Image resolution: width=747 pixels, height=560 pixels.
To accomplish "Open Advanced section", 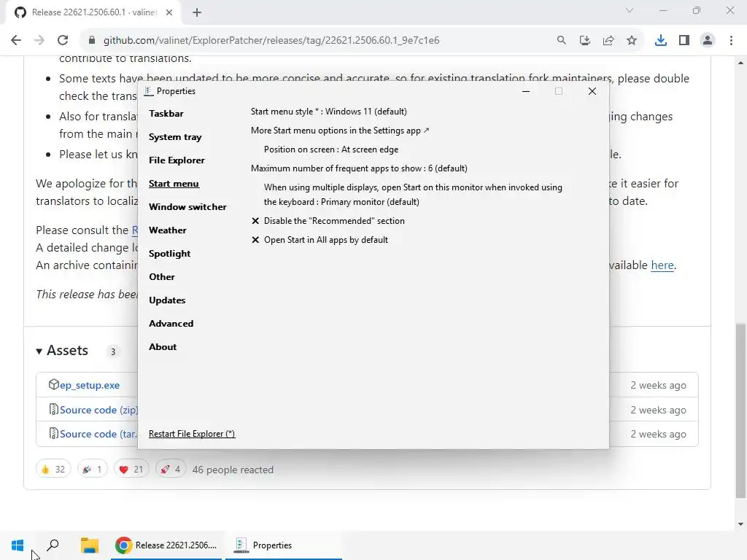I will tap(171, 323).
